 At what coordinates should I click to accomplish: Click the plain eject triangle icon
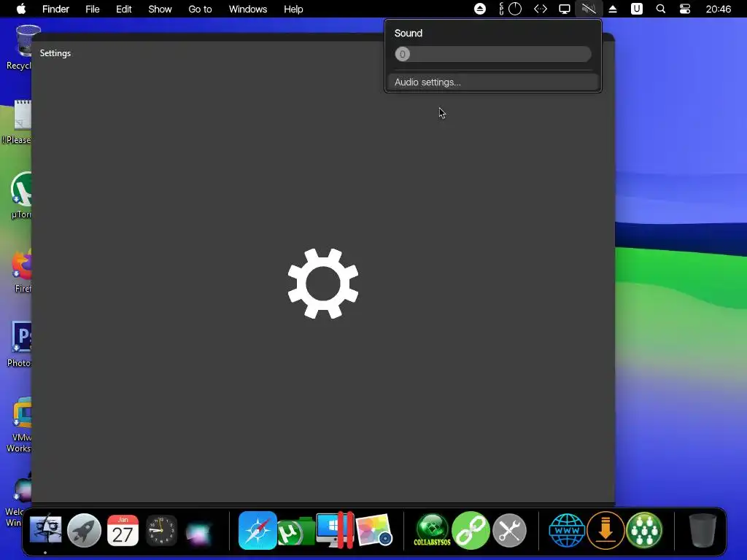tap(613, 9)
